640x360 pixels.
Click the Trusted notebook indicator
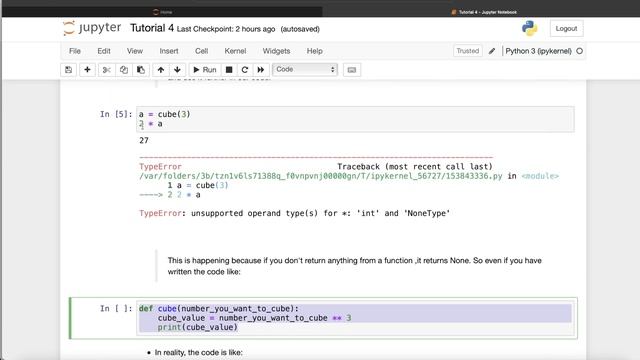(467, 51)
